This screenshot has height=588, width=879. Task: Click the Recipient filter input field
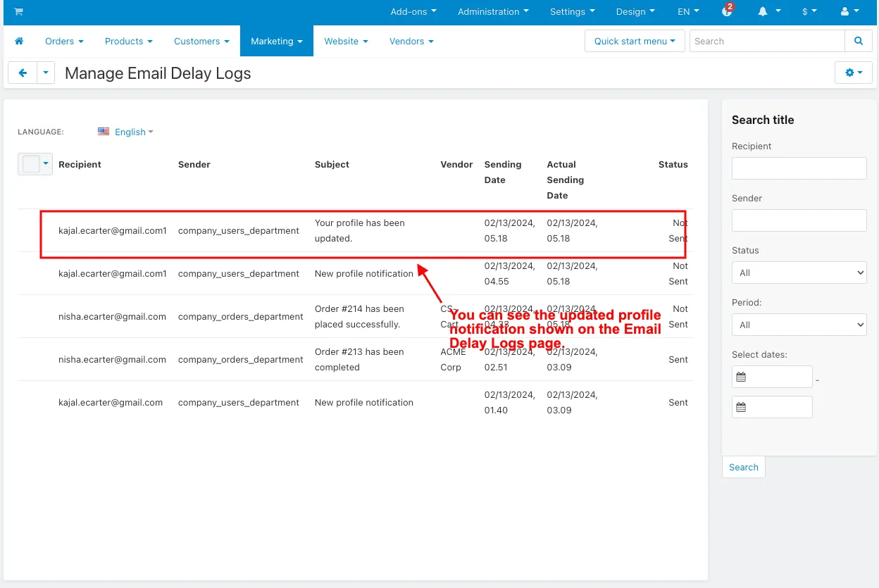[x=799, y=168]
